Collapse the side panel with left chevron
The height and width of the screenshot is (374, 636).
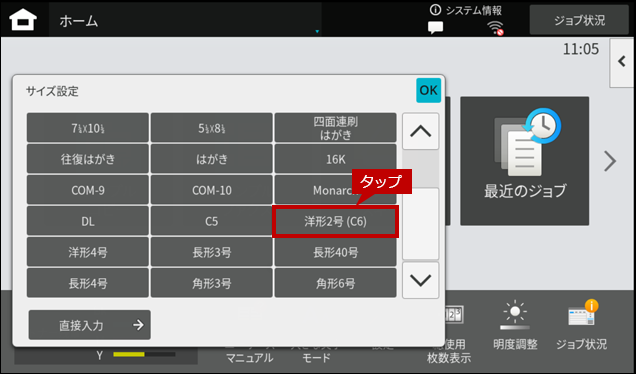click(622, 62)
